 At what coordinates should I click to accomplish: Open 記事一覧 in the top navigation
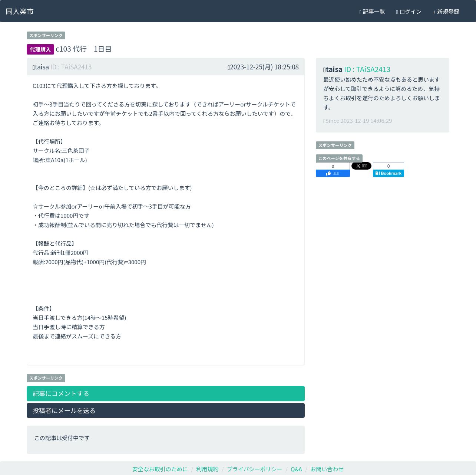point(372,12)
